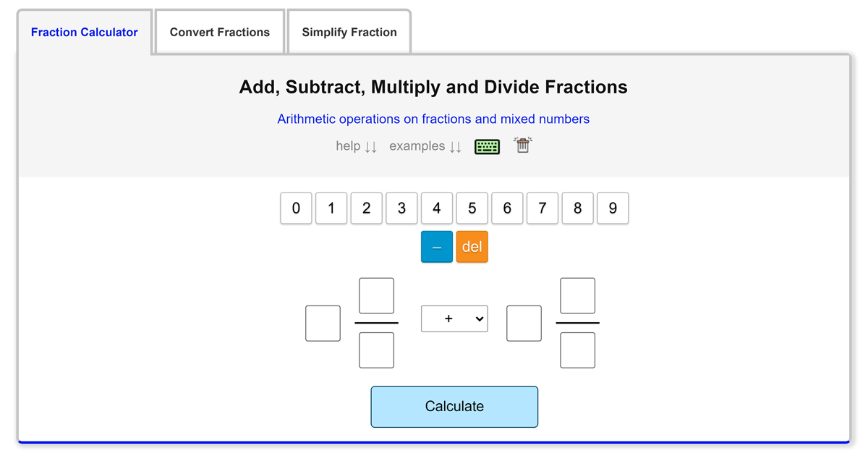Open the Simplify Fraction tab
This screenshot has height=456, width=868.
pos(349,33)
